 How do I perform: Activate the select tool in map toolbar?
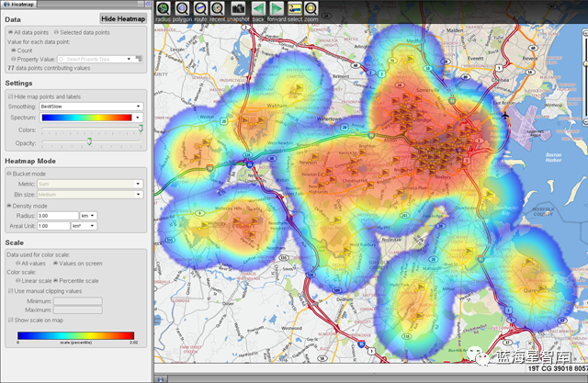pos(294,9)
